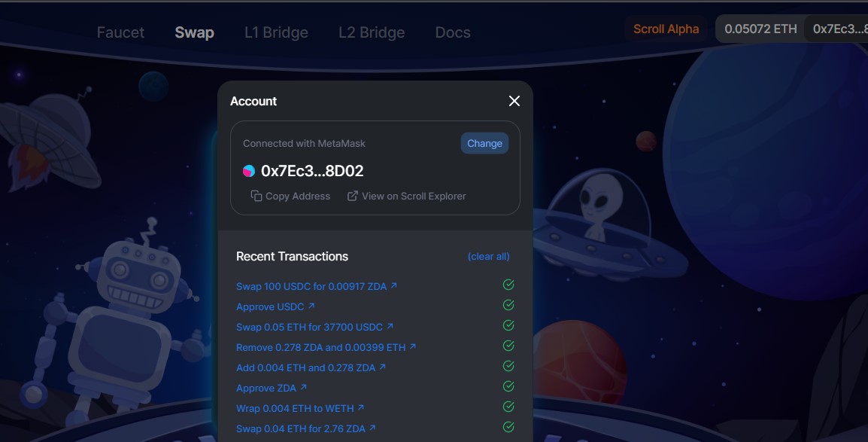868x442 pixels.
Task: Open the L2 Bridge tab
Action: [372, 32]
